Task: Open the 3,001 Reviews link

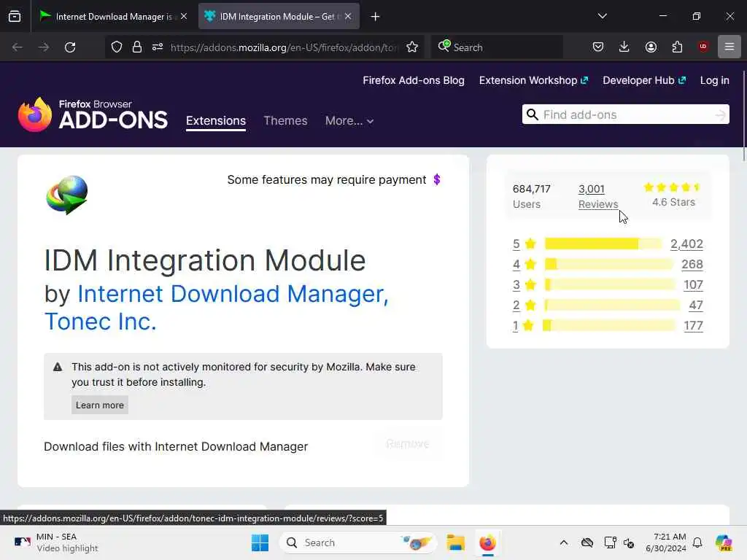Action: click(598, 196)
